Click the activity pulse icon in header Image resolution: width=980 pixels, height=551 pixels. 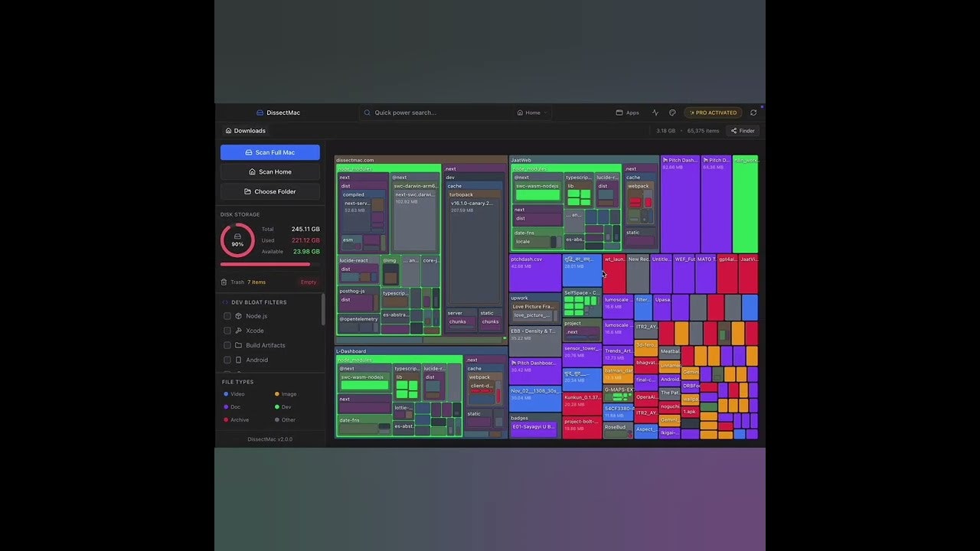(x=655, y=112)
